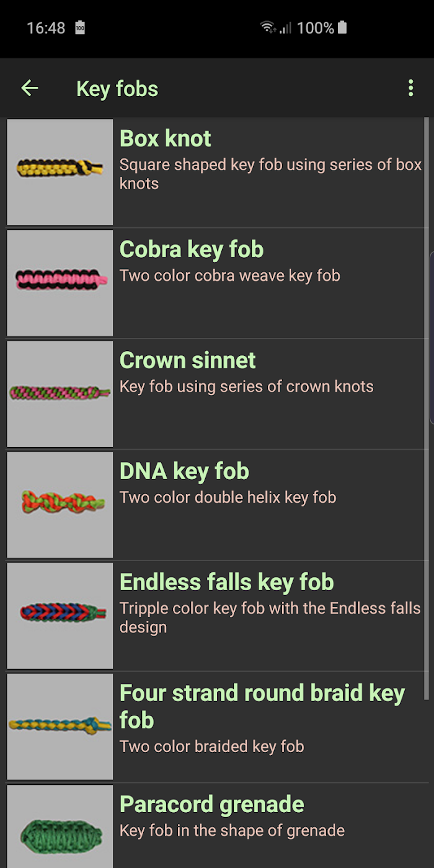Tap the Four strand round braid thumbnail

60,727
